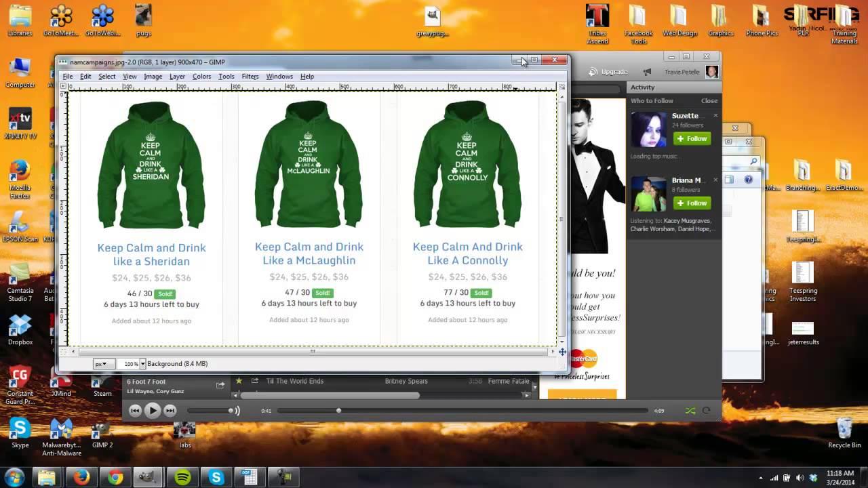
Task: Select the Recycle Bin desktop icon
Action: pos(844,433)
